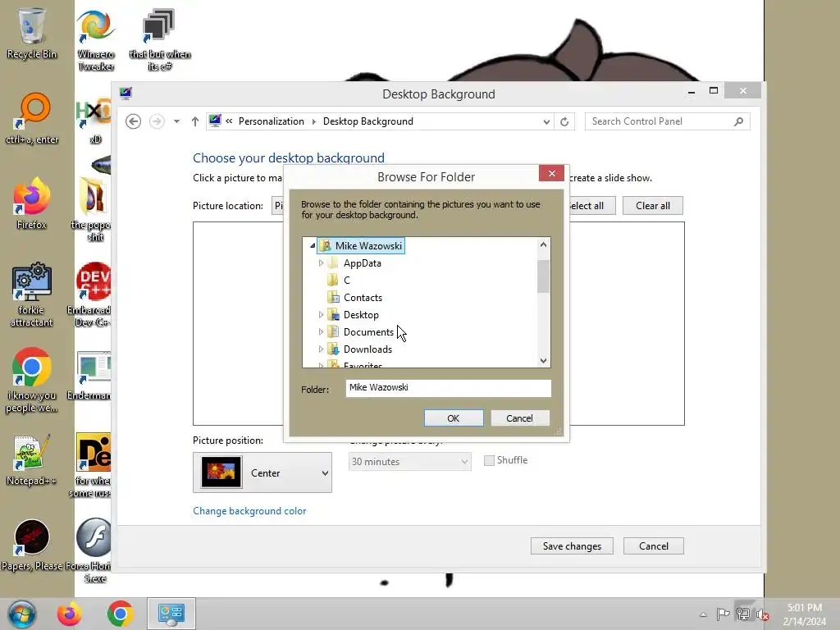840x630 pixels.
Task: Show hidden tray icons arrow
Action: (703, 614)
